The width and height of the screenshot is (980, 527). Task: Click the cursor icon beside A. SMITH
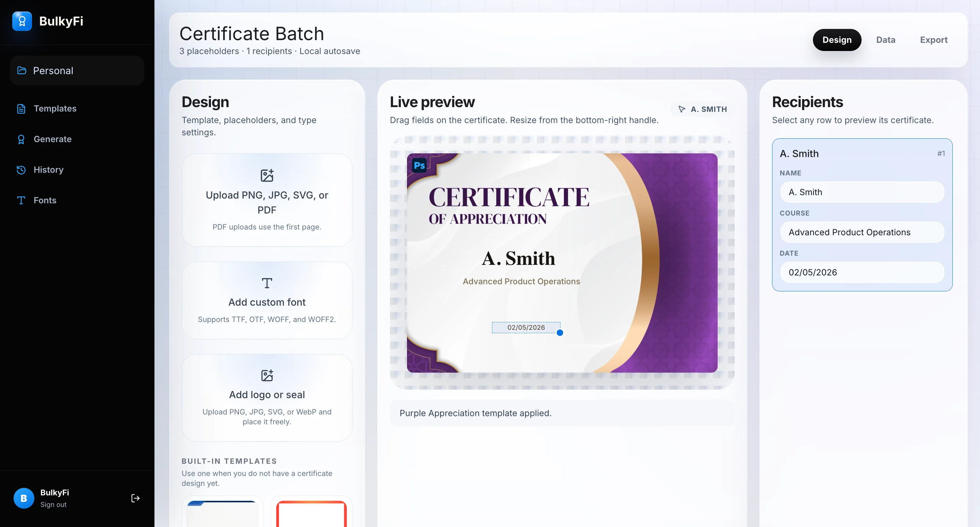click(x=682, y=109)
